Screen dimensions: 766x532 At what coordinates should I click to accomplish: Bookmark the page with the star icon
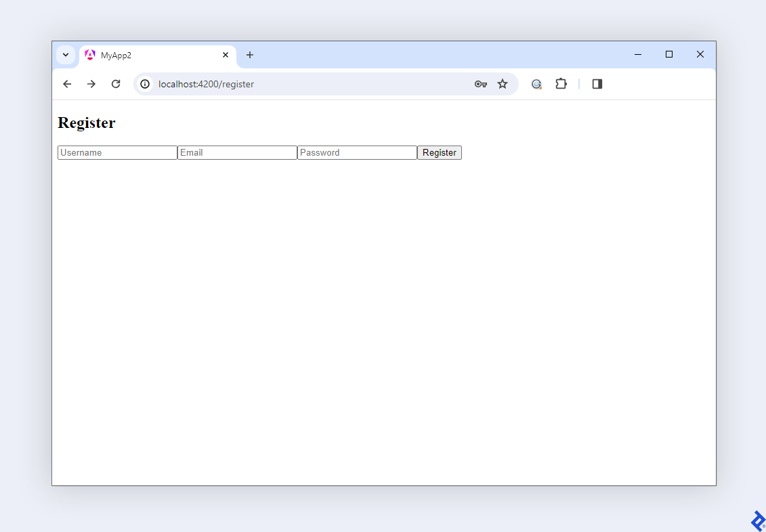(x=503, y=84)
